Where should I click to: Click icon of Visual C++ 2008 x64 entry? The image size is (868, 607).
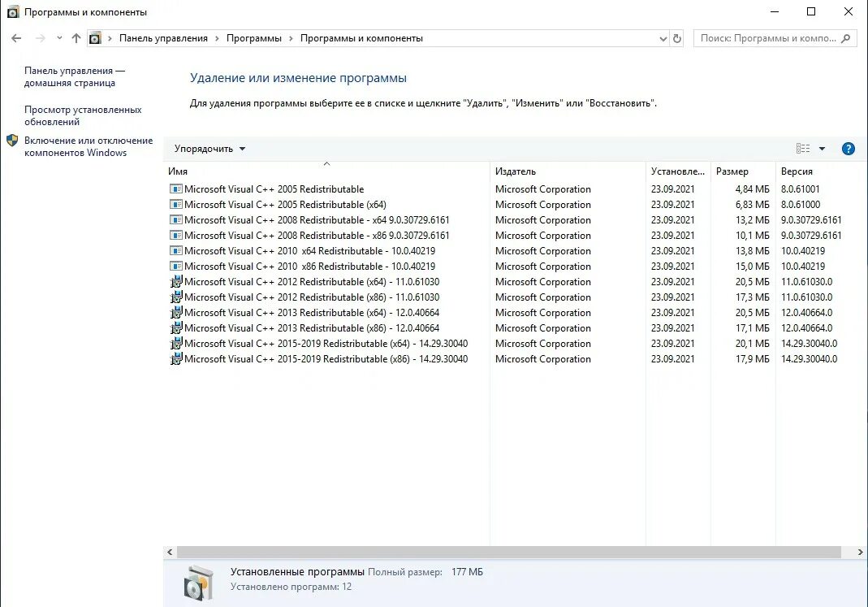coord(176,220)
